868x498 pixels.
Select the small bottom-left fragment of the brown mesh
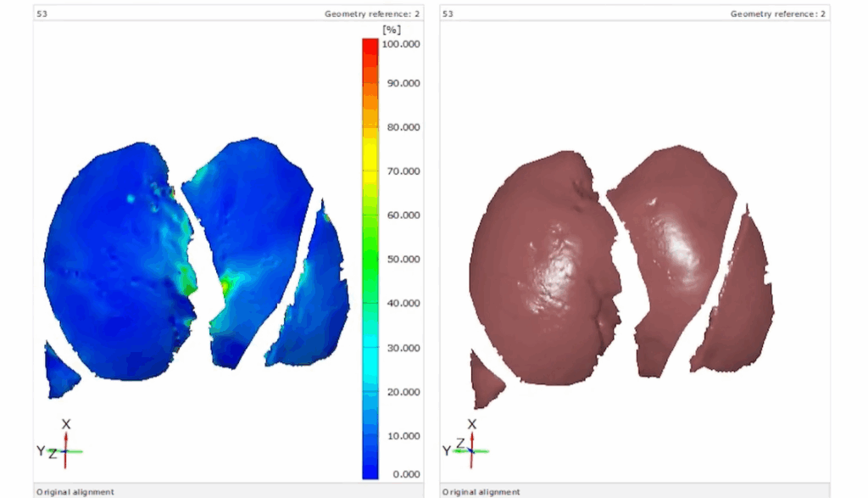(485, 378)
